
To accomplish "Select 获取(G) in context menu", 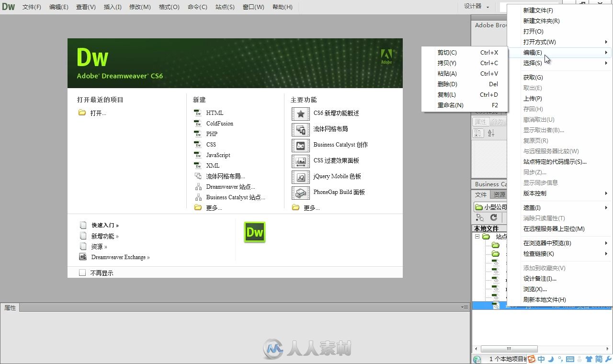I will tap(560, 78).
